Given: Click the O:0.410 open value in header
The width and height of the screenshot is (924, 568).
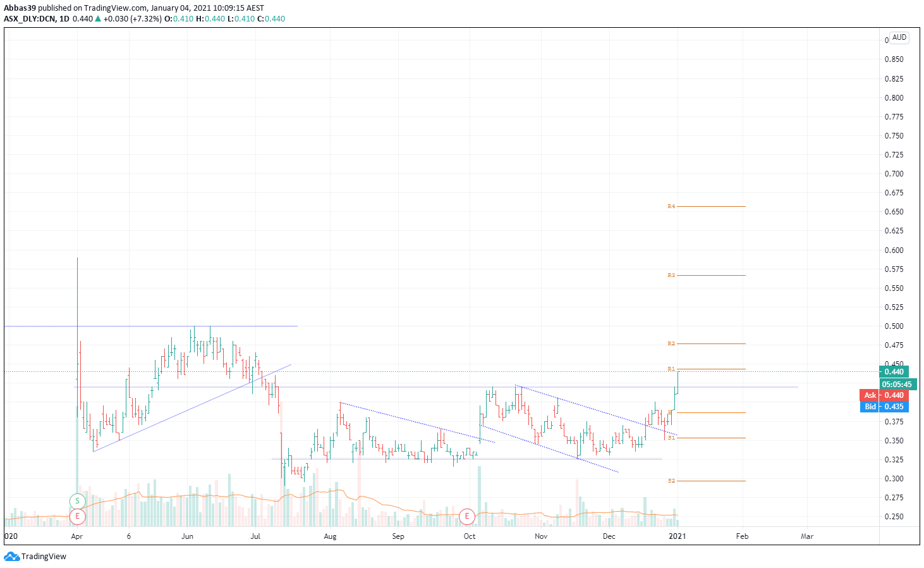Looking at the screenshot, I should pyautogui.click(x=179, y=19).
